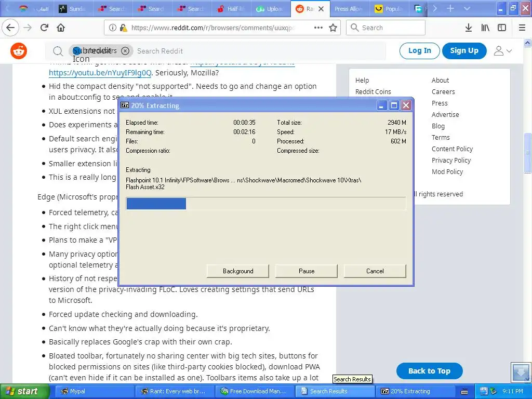Open the About link
Viewport: 532px width, 399px height.
point(440,81)
